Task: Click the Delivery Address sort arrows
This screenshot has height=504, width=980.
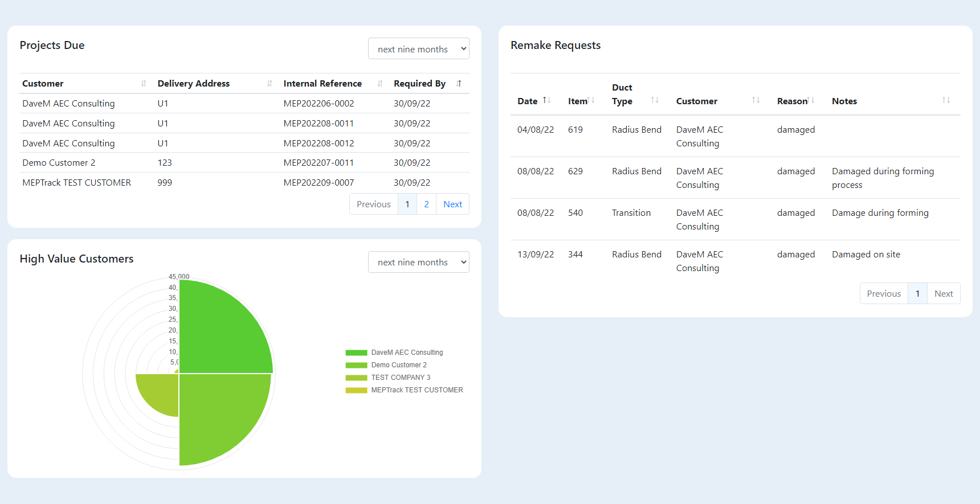Action: click(x=269, y=84)
